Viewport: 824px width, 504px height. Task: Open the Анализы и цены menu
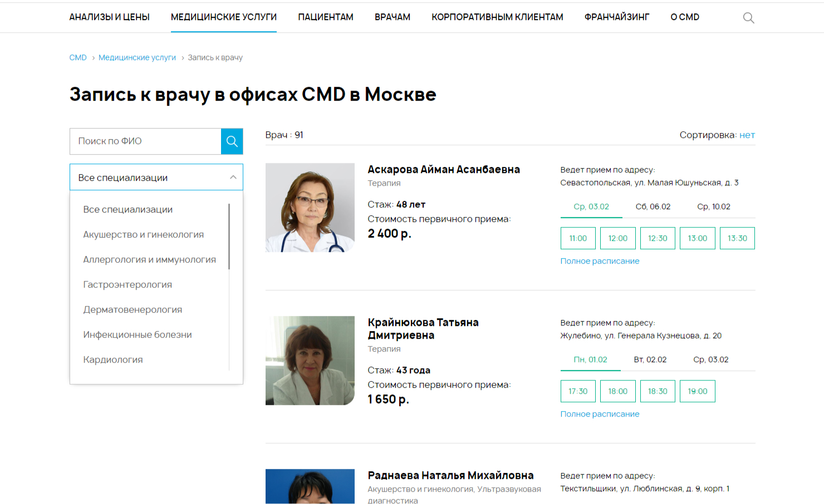click(x=110, y=17)
